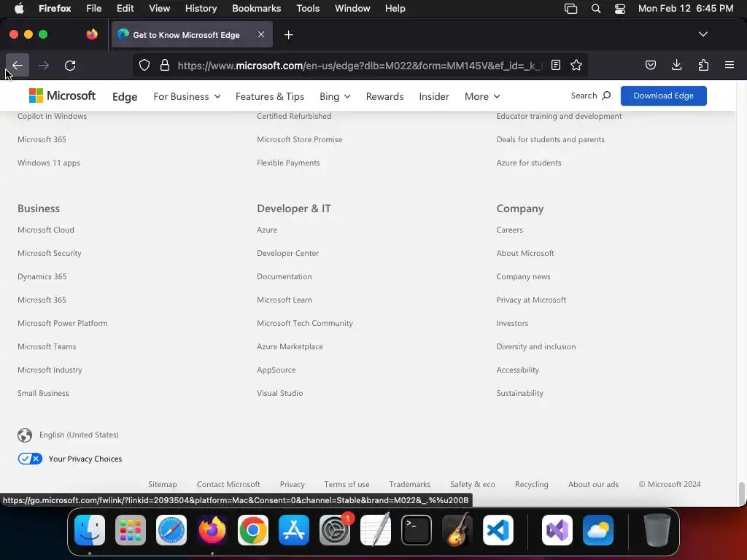Viewport: 747px width, 560px height.
Task: Open System Settings from the dock
Action: [x=334, y=530]
